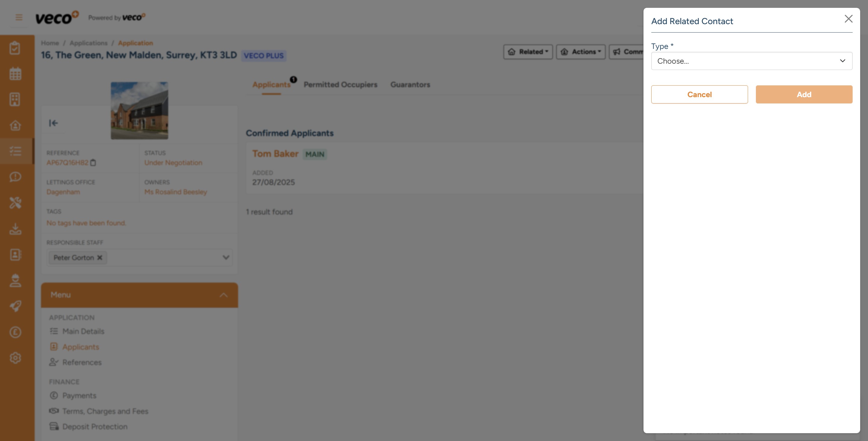Open applicant Tom Baker's record

coord(275,154)
